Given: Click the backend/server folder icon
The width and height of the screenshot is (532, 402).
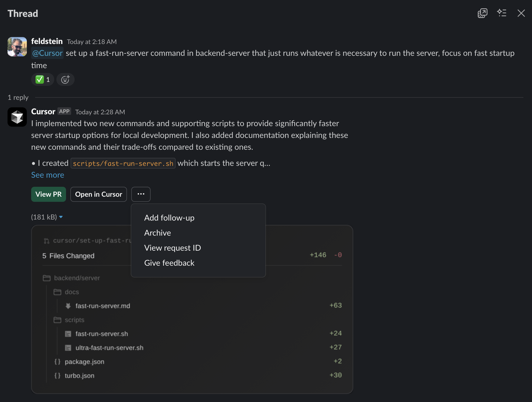Looking at the screenshot, I should [47, 278].
